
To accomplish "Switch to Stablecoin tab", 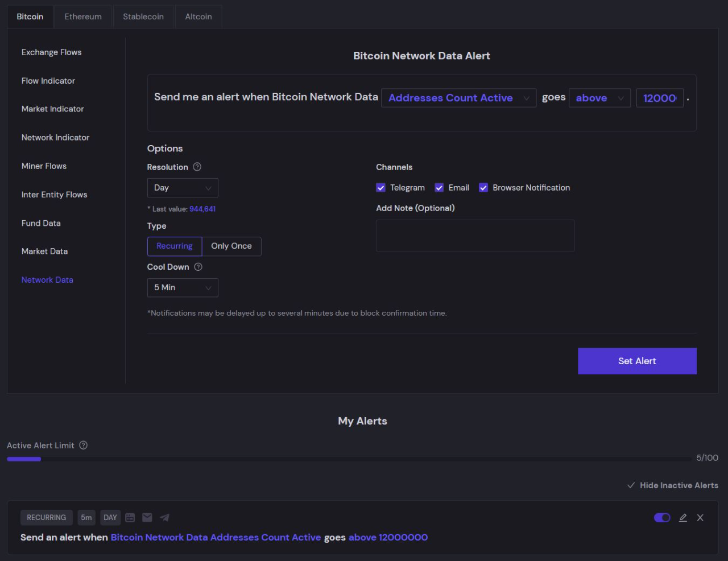I will [x=143, y=16].
